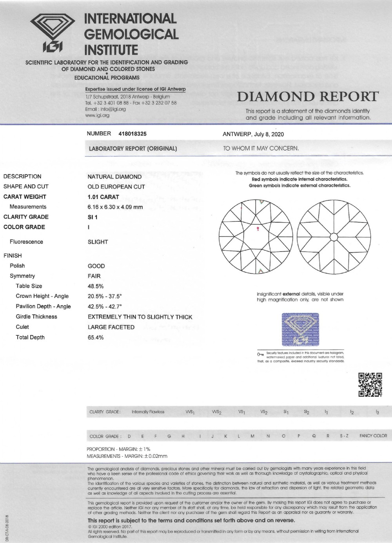Select total depth 65.4%
Screen dimensions: 392x543
pos(96,337)
